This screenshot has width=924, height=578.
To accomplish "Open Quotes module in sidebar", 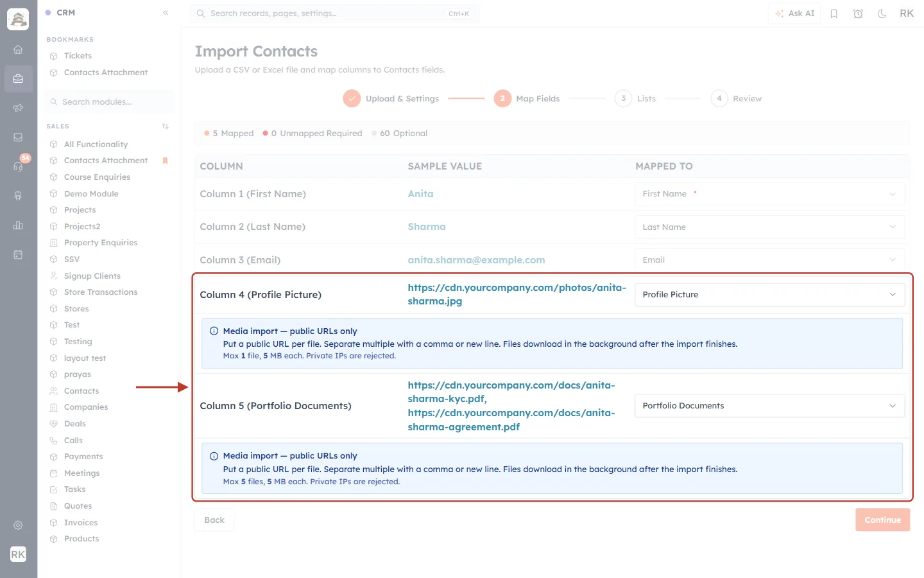I will [78, 506].
